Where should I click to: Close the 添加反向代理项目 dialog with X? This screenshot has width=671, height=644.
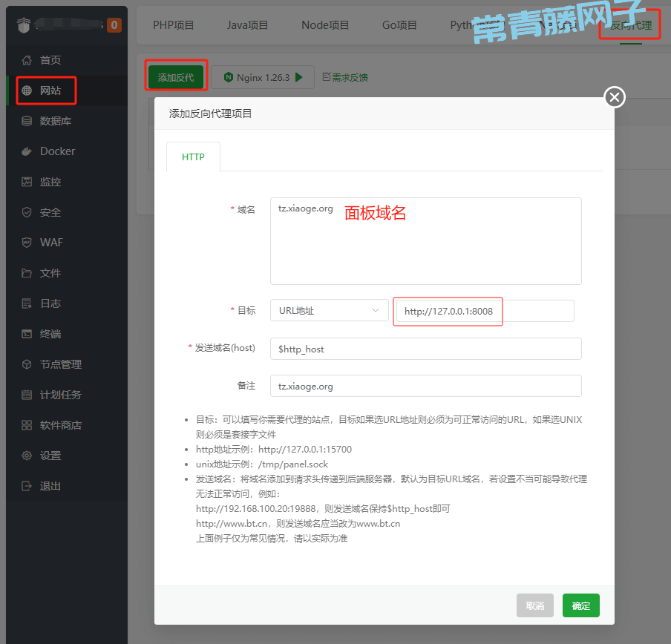615,97
